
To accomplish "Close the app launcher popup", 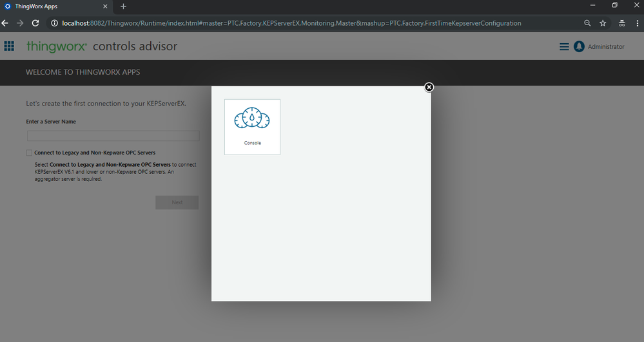I will [x=429, y=87].
